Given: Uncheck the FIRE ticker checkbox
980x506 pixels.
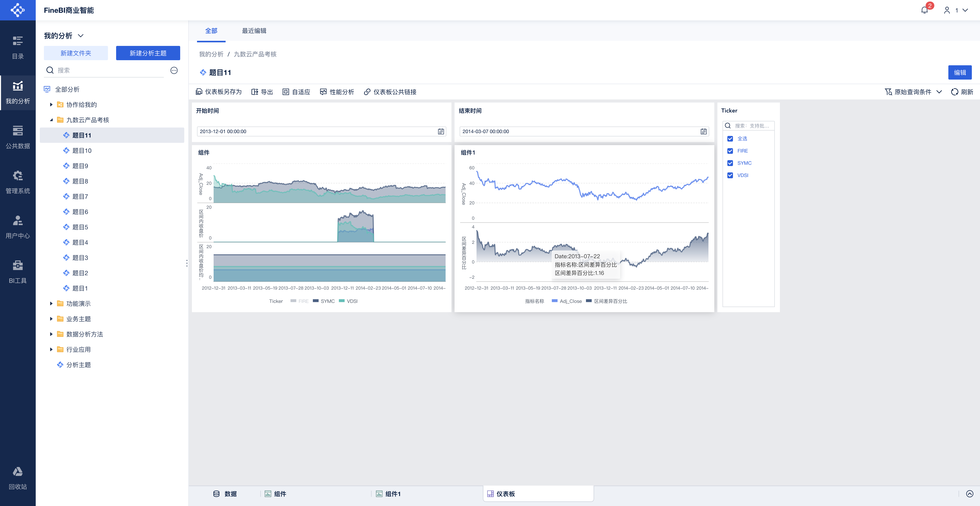Looking at the screenshot, I should pos(730,151).
